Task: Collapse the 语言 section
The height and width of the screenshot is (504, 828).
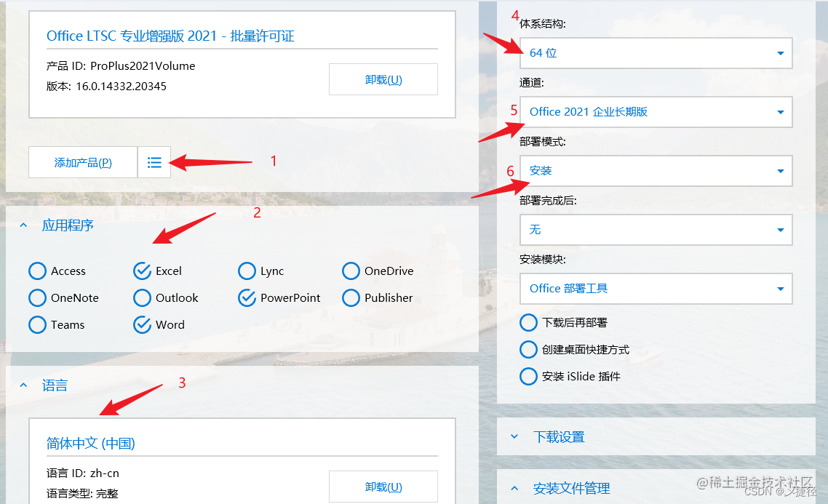Action: 23,385
